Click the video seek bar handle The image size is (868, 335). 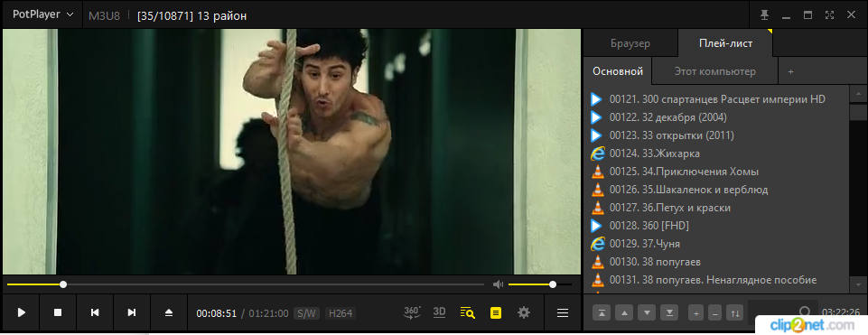pos(63,284)
